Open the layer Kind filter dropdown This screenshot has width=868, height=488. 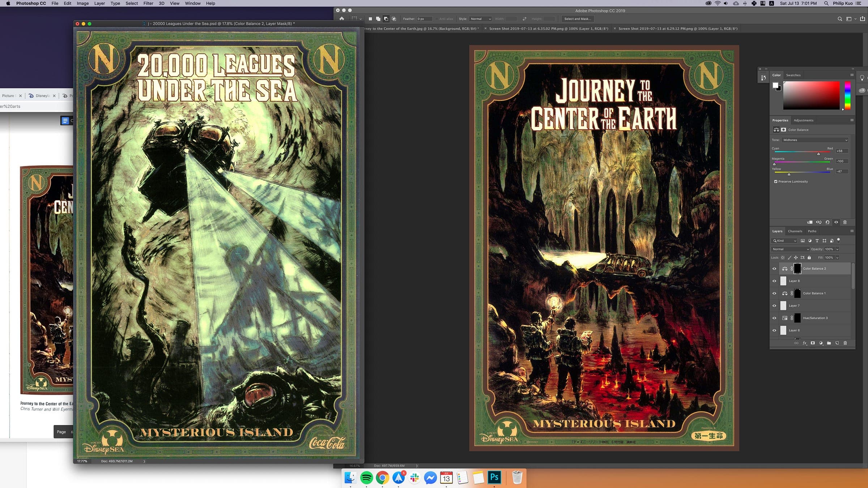click(x=784, y=241)
